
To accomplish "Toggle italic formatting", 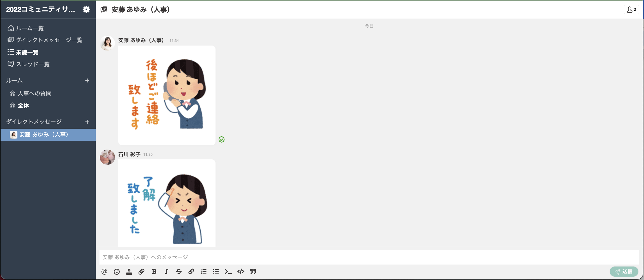I will coord(166,272).
